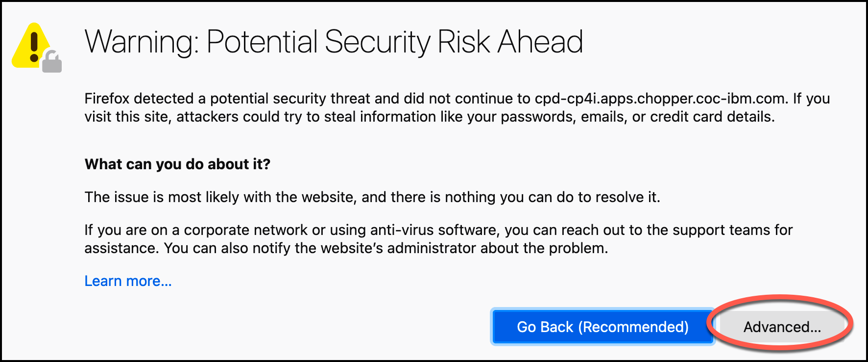Click the 'Warning: Potential Security Risk Ahead' heading

[x=334, y=42]
